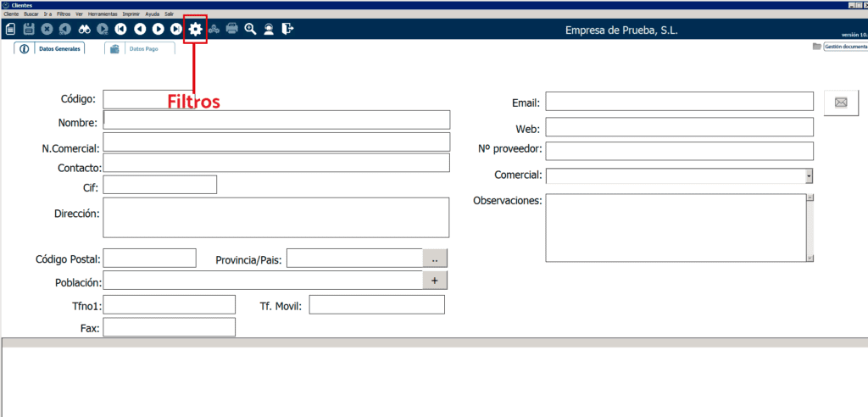
Task: Open Gestión documental button
Action: [839, 47]
